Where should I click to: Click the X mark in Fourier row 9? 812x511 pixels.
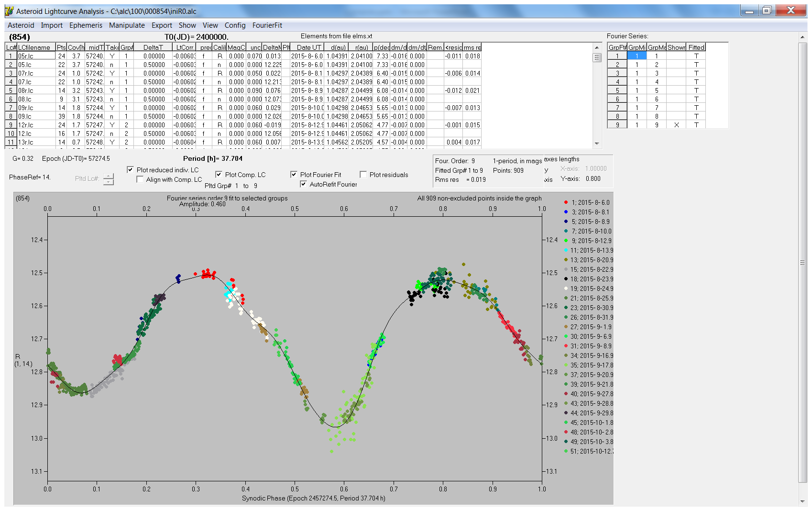676,125
